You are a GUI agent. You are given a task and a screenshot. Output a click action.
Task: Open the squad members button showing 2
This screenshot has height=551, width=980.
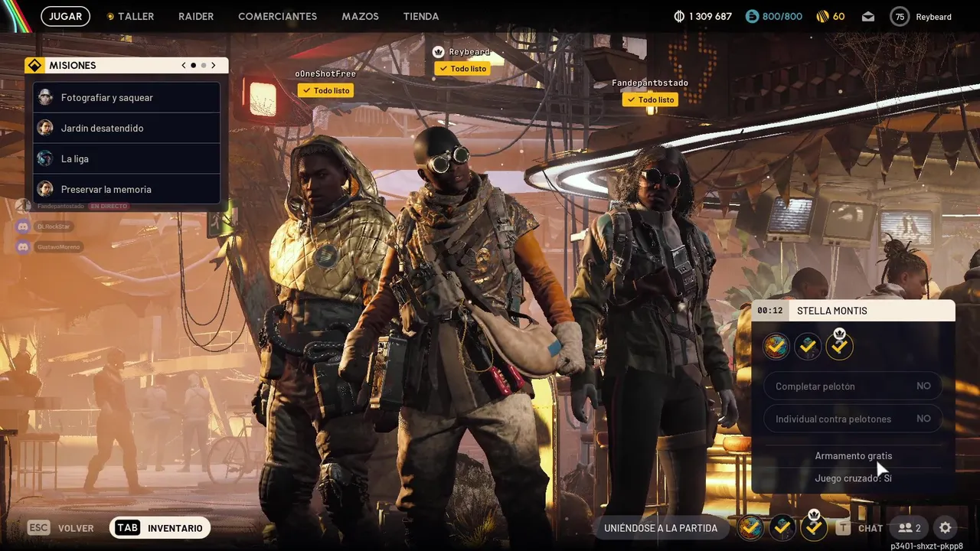point(910,528)
